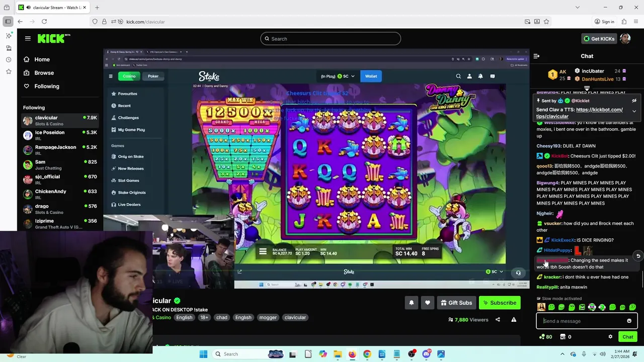Screen dimensions: 644x362
Task: Click the kick.com/clavicular address bar
Action: pyautogui.click(x=322, y=22)
